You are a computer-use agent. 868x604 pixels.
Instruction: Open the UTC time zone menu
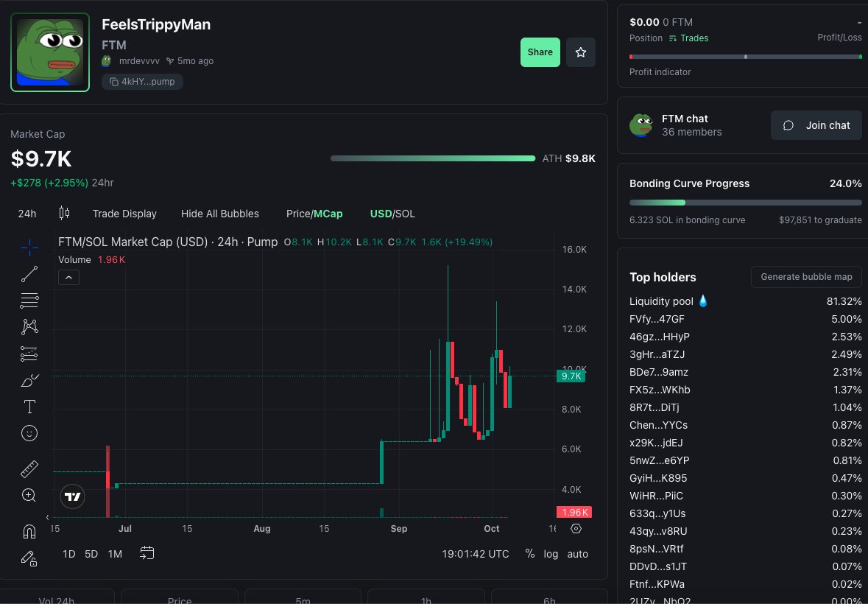tap(475, 554)
